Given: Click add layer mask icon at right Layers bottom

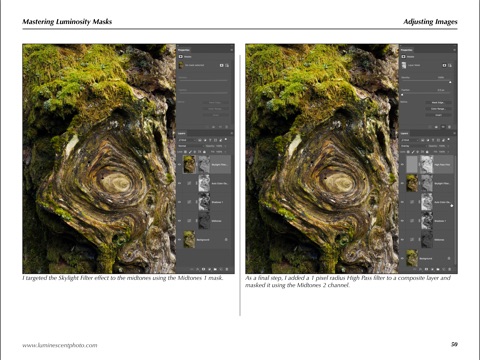Looking at the screenshot, I should [x=426, y=269].
